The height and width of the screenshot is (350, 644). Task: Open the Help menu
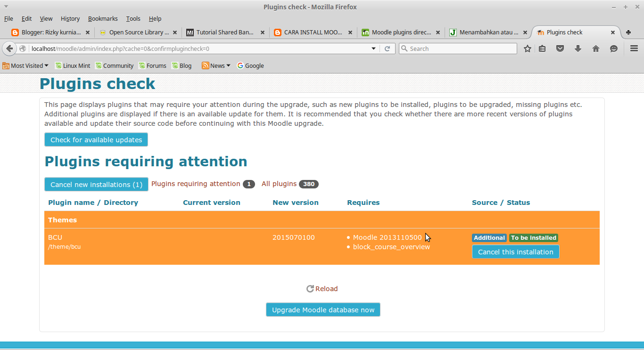tap(155, 19)
